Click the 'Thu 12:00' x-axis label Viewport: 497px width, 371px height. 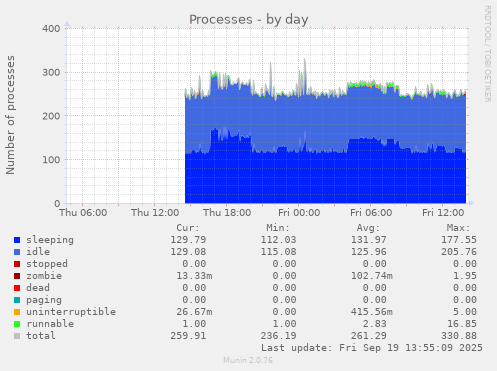[x=155, y=213]
